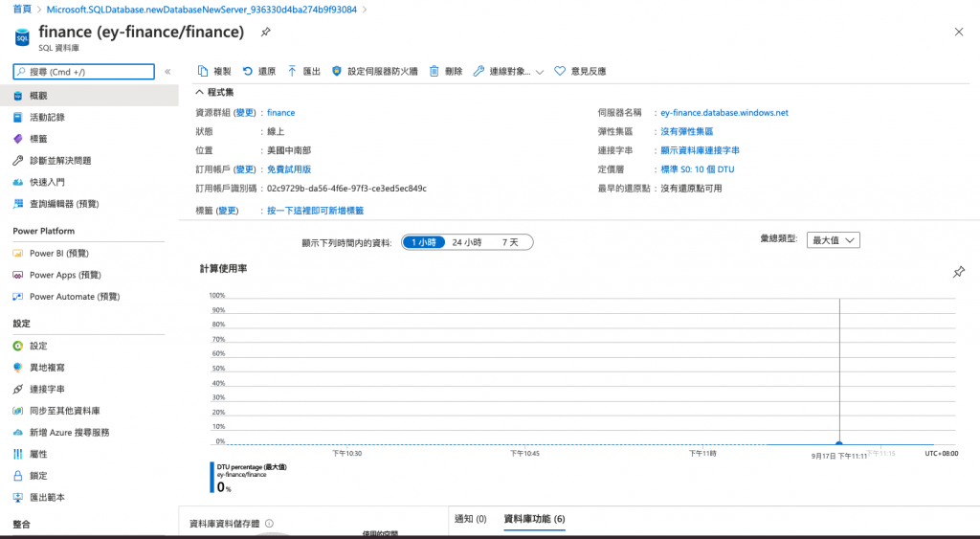Click the 刪除 trash icon
Screen dimensions: 980x539
(434, 71)
